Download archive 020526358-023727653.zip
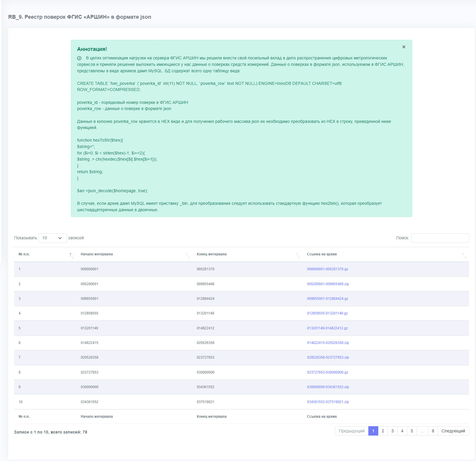This screenshot has height=461, width=476. 328,357
